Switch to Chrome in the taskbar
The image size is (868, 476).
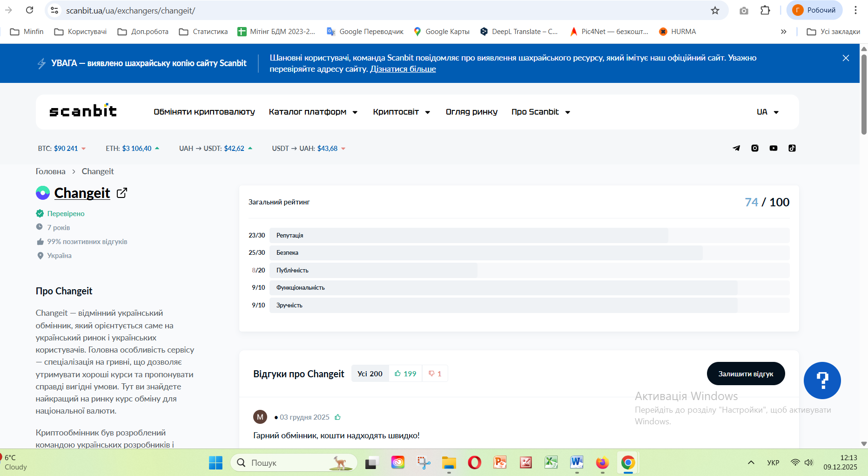(x=628, y=462)
